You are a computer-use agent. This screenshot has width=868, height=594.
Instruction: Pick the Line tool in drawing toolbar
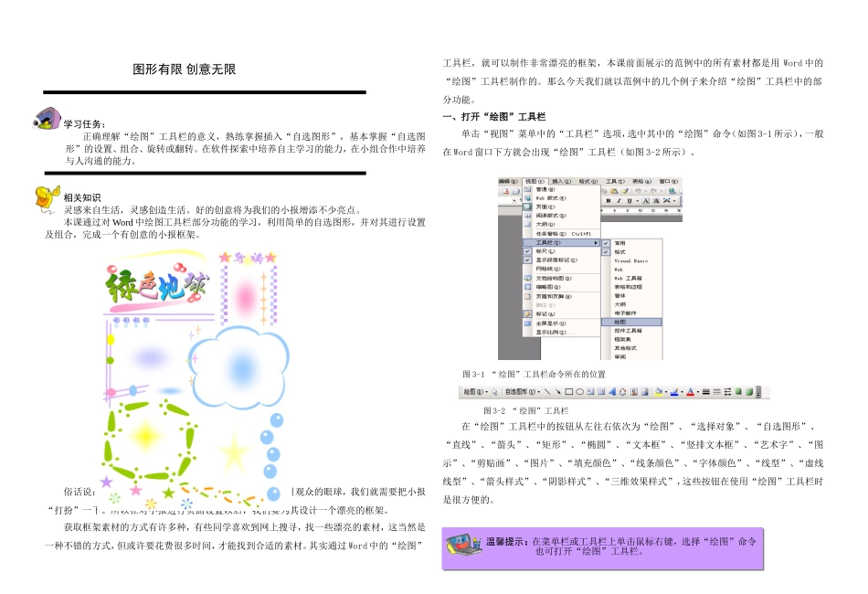(x=547, y=391)
